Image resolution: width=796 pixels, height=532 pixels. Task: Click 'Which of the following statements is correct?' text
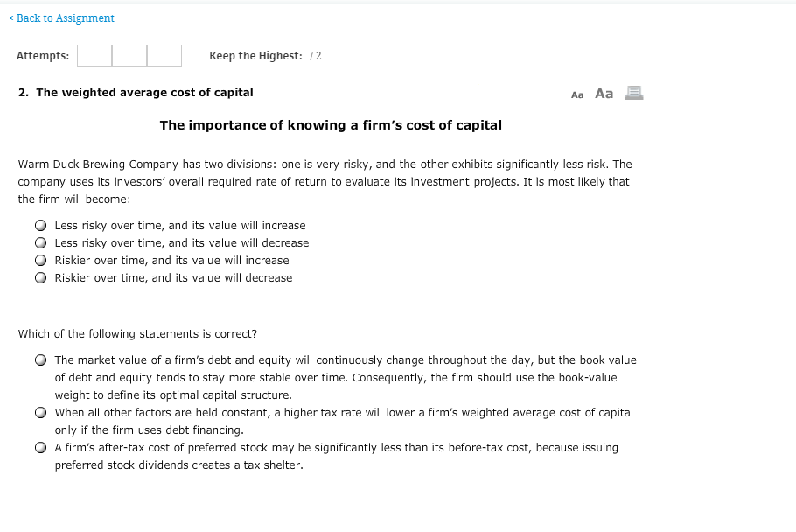click(137, 334)
